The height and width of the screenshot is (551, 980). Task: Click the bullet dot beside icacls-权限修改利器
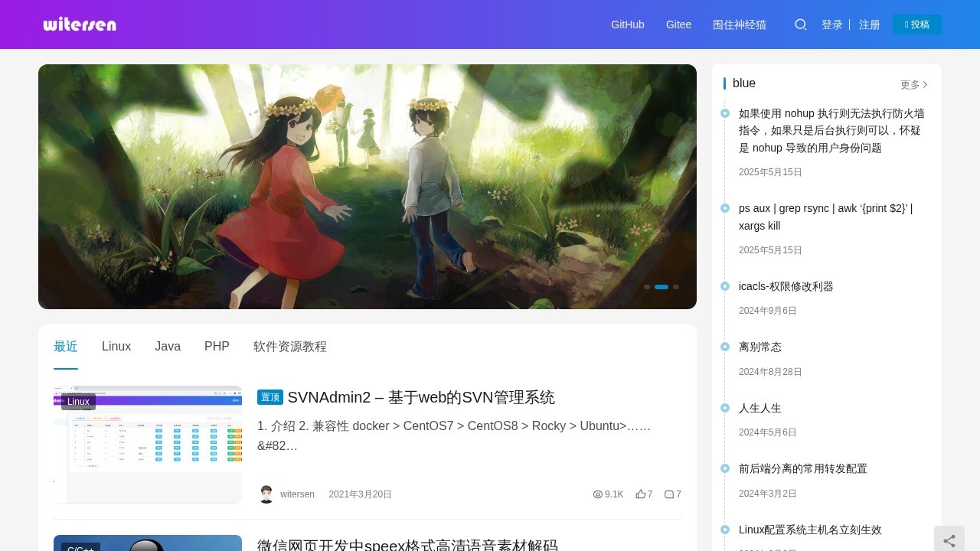tap(724, 286)
